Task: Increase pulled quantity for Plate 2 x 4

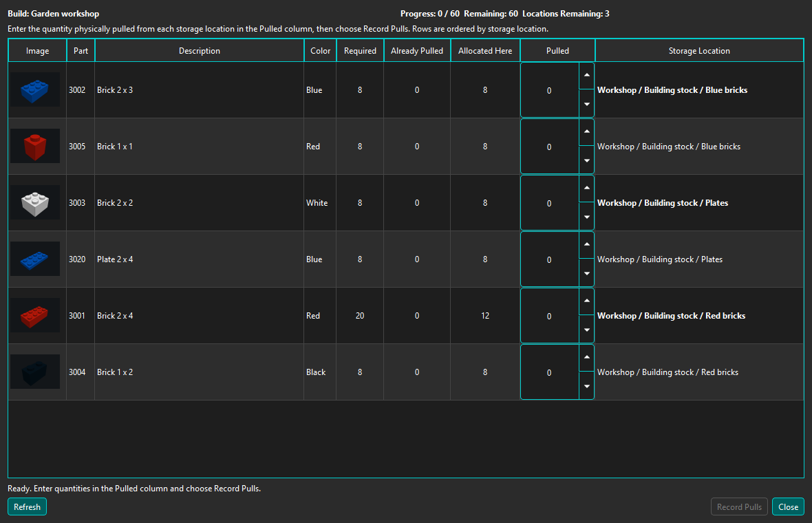Action: (x=586, y=245)
